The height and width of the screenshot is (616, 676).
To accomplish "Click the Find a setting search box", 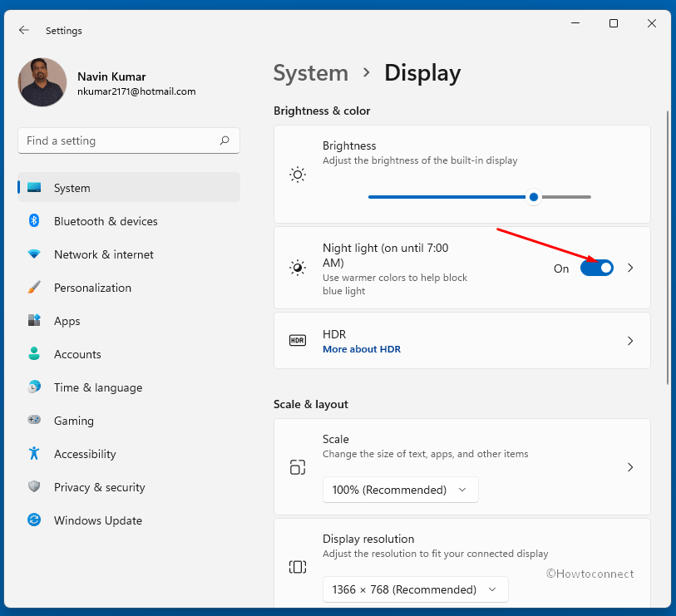I will 129,140.
